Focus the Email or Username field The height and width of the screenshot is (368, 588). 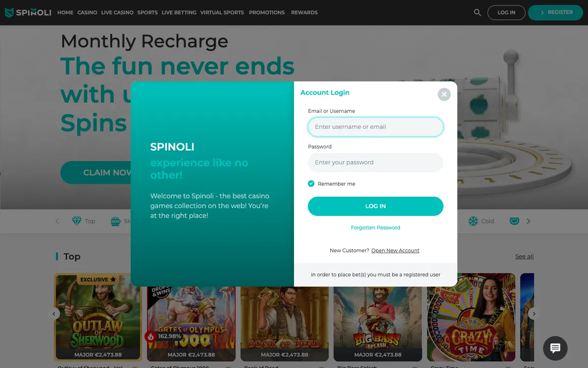(375, 127)
